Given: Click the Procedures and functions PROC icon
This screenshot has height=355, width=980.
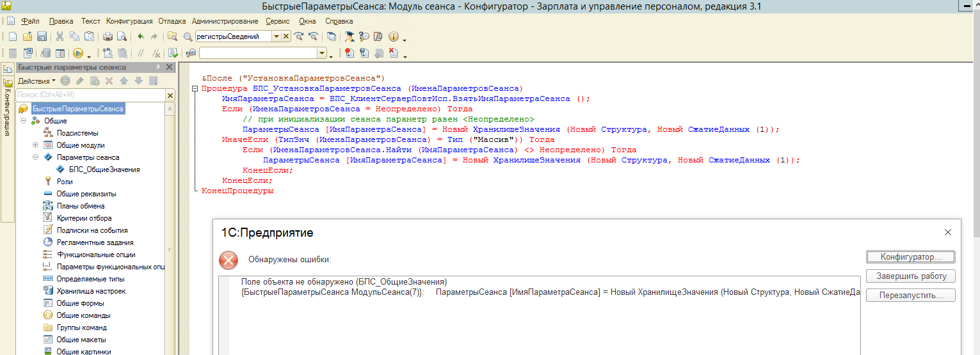Looking at the screenshot, I should point(191,53).
